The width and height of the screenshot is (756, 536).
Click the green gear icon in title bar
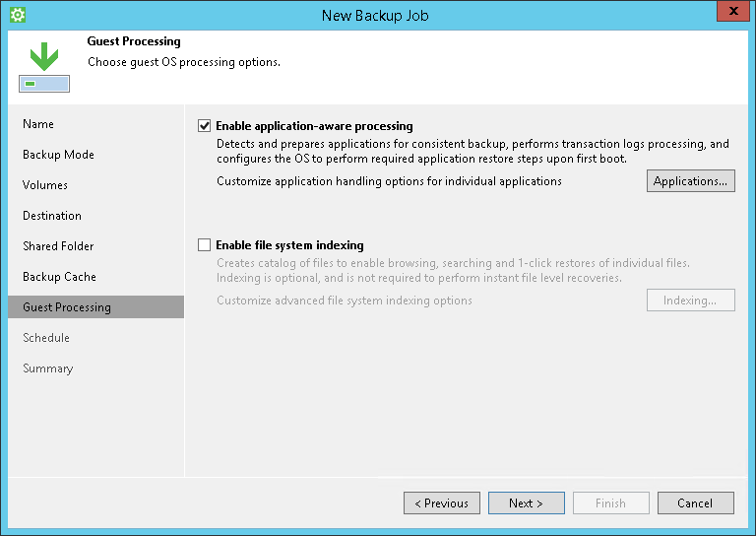click(18, 15)
